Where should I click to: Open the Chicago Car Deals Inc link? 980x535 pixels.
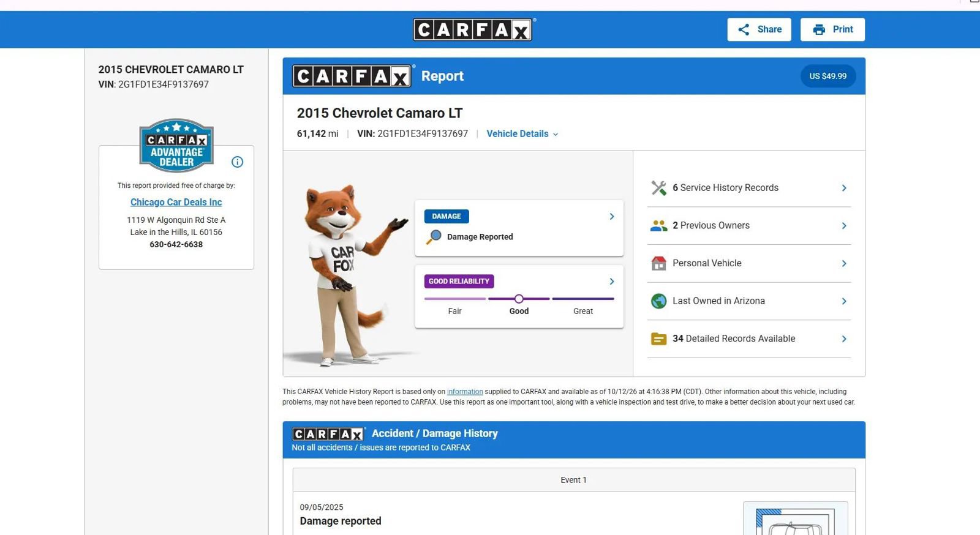(x=176, y=202)
